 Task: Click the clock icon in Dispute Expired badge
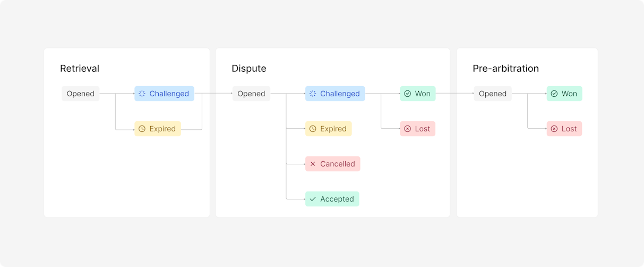313,129
